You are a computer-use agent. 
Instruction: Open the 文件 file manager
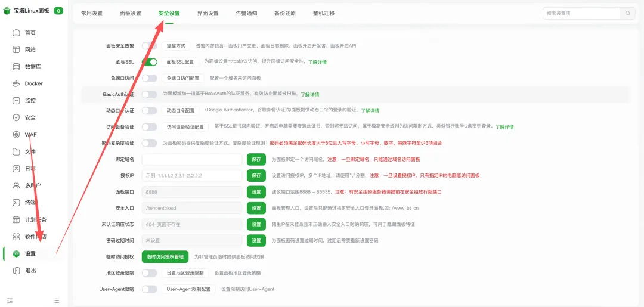(30, 151)
